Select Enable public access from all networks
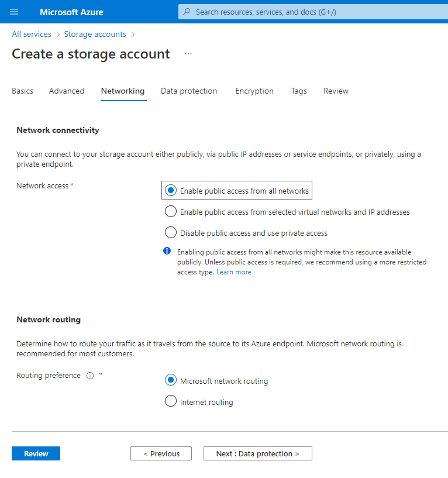The image size is (448, 478). [x=236, y=191]
